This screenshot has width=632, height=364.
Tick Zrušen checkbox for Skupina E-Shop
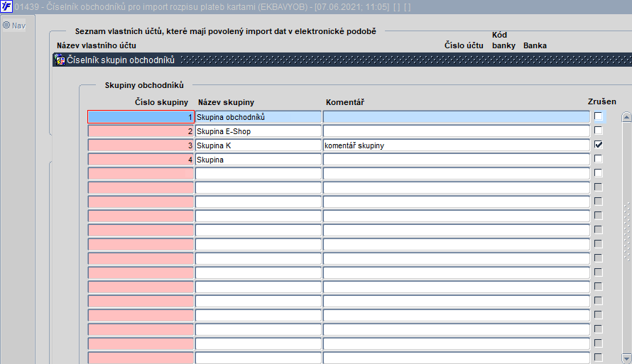click(599, 131)
